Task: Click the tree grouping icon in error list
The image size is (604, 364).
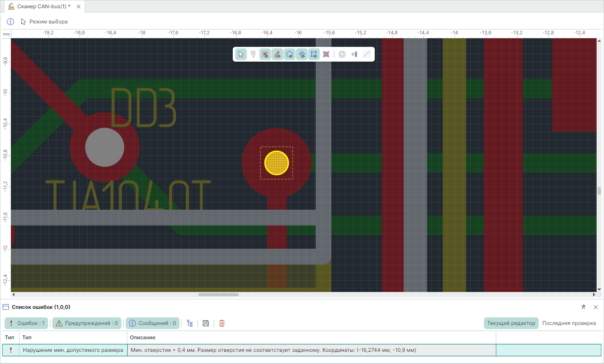Action: click(x=190, y=323)
